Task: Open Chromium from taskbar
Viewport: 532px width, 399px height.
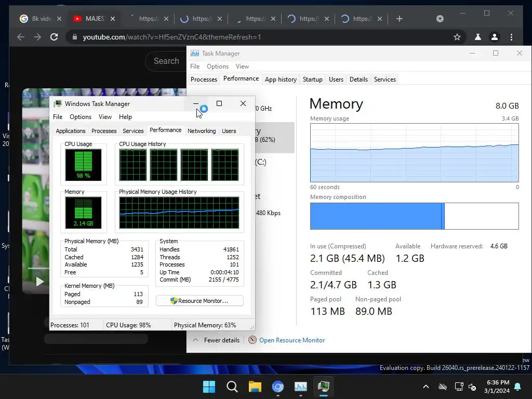Action: [x=278, y=387]
